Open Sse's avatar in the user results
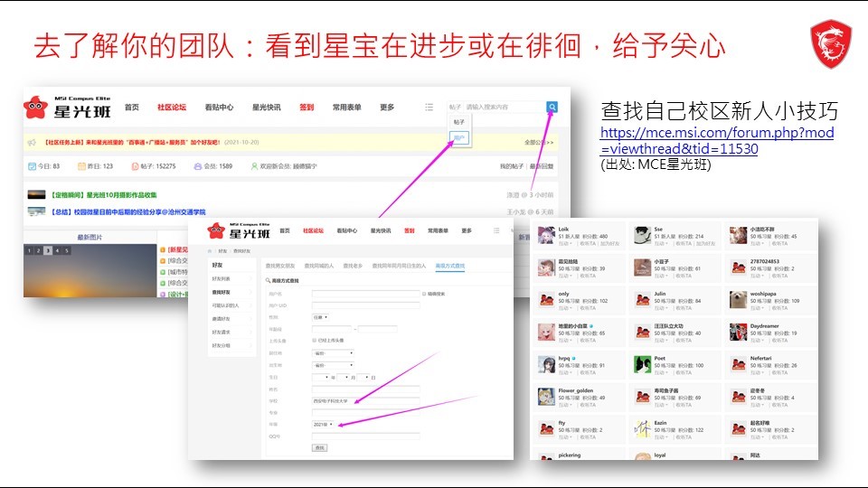The width and height of the screenshot is (868, 488). point(642,235)
